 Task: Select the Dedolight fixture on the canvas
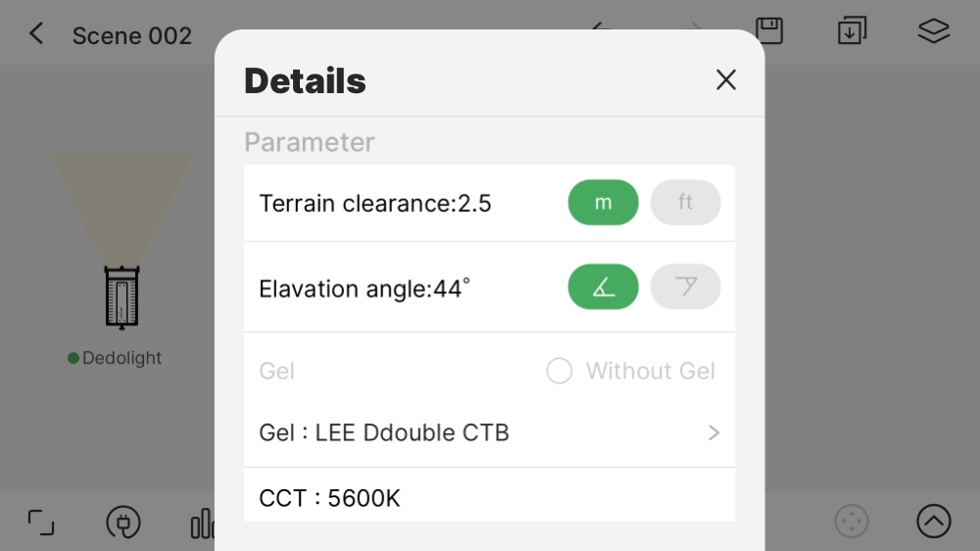122,297
